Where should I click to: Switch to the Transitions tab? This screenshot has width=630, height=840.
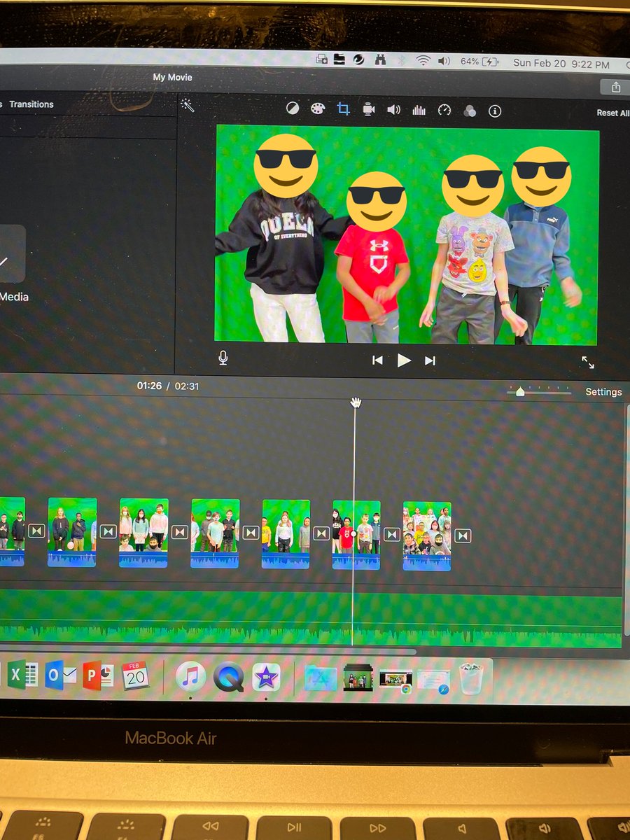pos(31,104)
